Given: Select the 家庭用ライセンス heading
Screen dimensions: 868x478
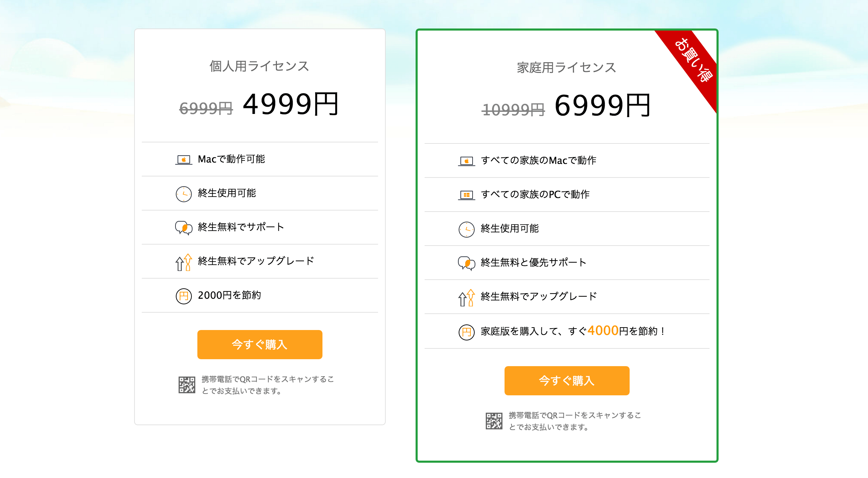Looking at the screenshot, I should click(x=566, y=67).
